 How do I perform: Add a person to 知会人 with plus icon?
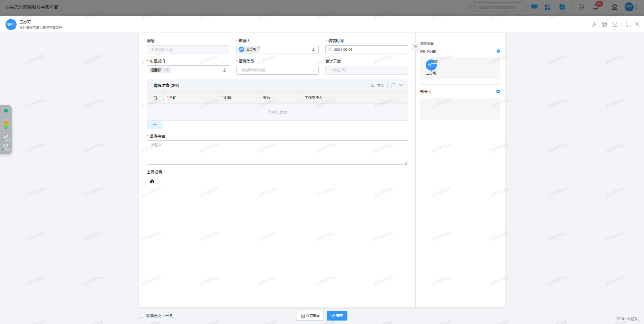point(498,92)
